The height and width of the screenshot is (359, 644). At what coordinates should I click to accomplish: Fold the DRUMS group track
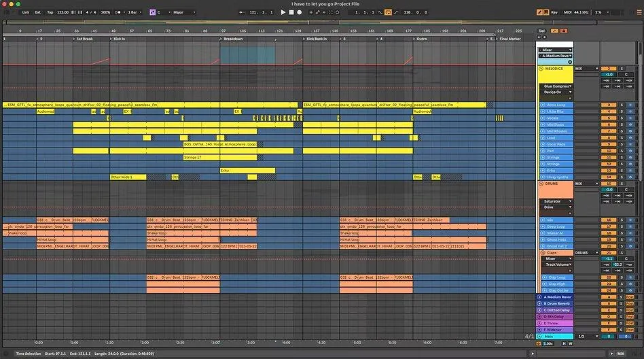541,184
